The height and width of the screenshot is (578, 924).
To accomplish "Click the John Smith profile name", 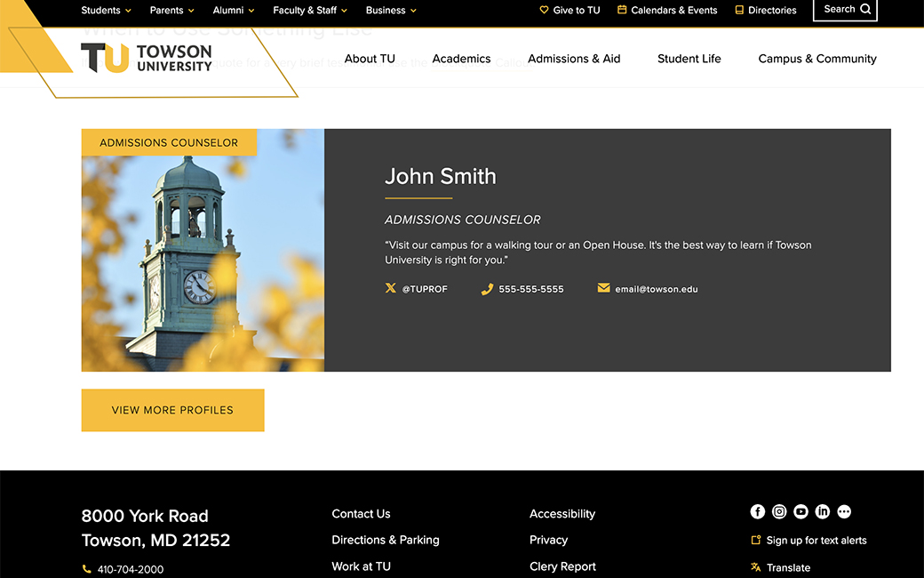I will click(440, 176).
